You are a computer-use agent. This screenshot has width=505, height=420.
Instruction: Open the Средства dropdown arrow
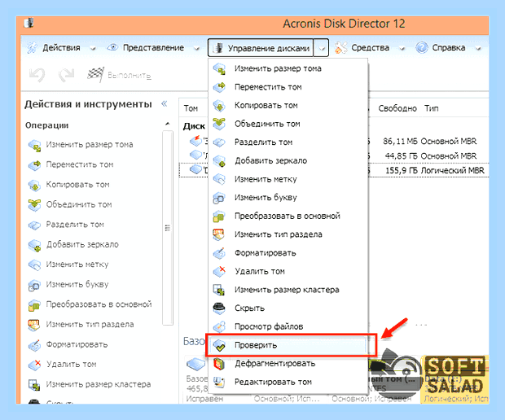click(x=402, y=49)
